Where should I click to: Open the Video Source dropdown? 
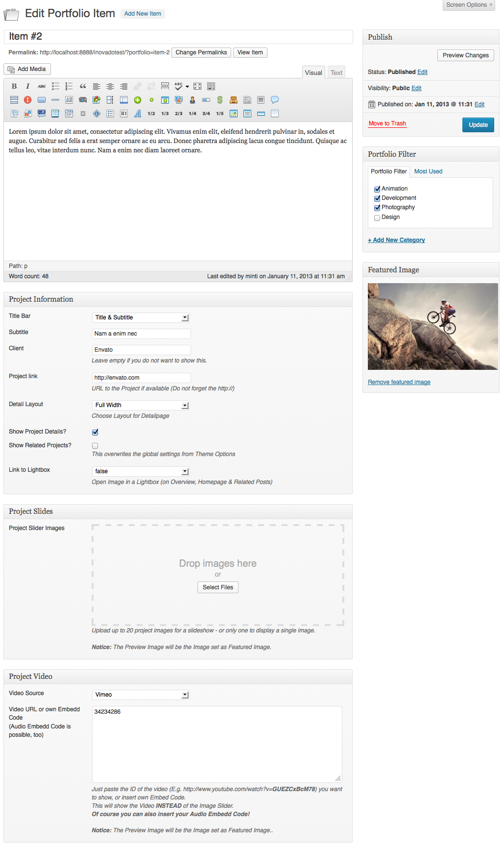click(141, 695)
